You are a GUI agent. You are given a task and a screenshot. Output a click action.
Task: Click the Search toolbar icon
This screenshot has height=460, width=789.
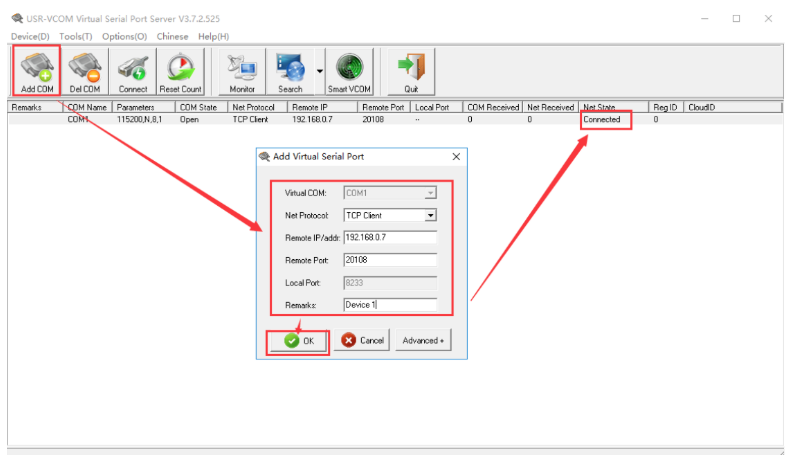click(x=290, y=71)
